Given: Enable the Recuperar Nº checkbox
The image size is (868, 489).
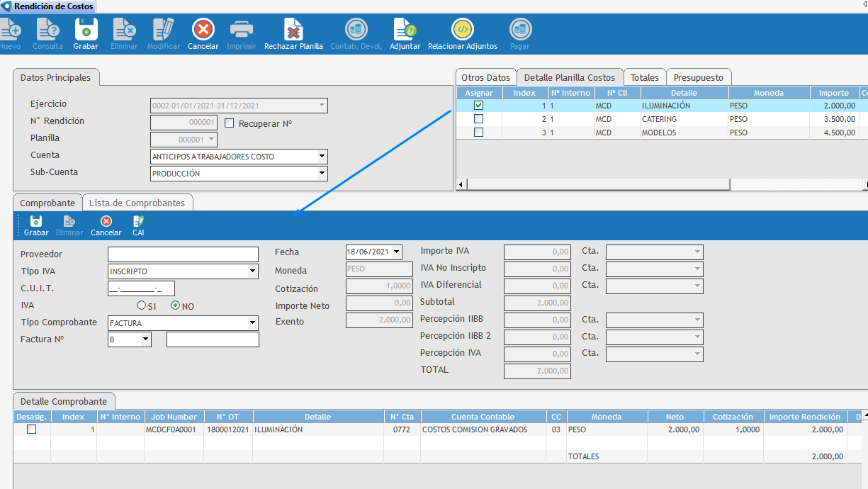Looking at the screenshot, I should pos(229,123).
